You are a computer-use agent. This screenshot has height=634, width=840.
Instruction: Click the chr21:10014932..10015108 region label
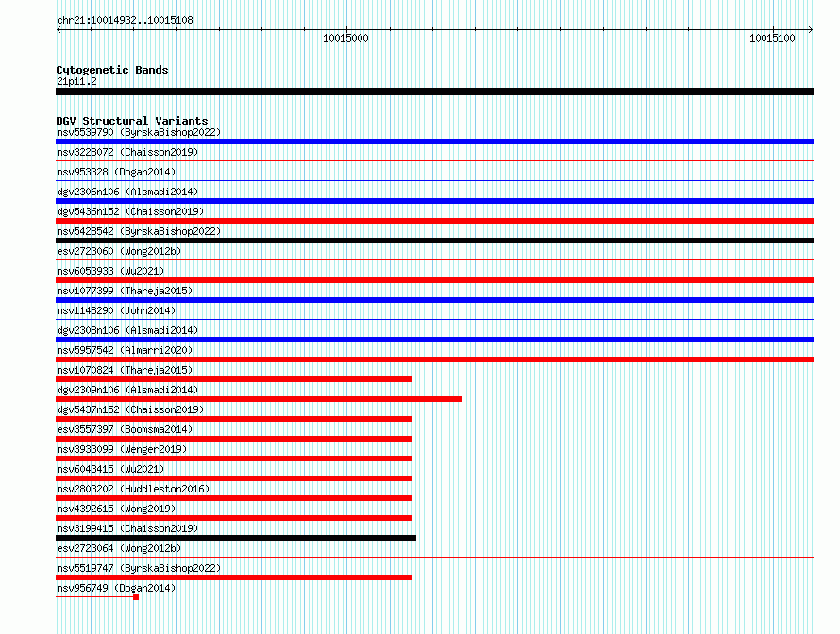pyautogui.click(x=125, y=21)
